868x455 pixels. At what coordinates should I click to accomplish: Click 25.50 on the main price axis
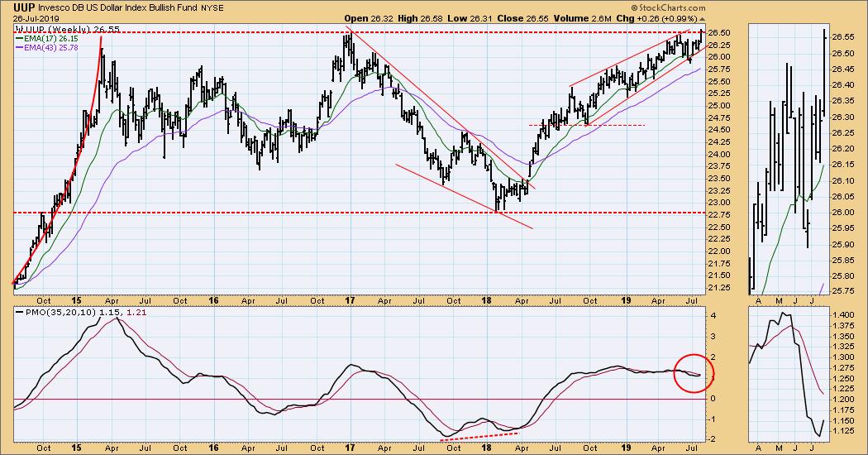click(x=718, y=81)
